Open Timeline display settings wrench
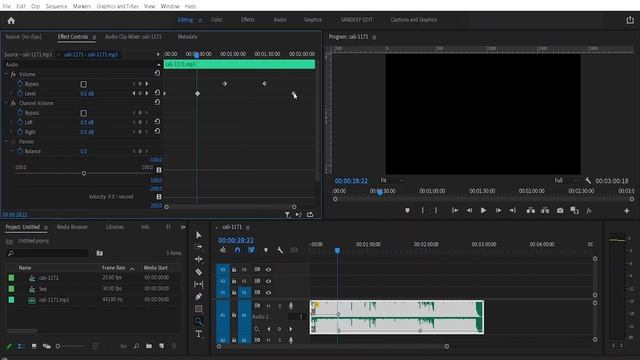640x360 pixels. point(280,250)
